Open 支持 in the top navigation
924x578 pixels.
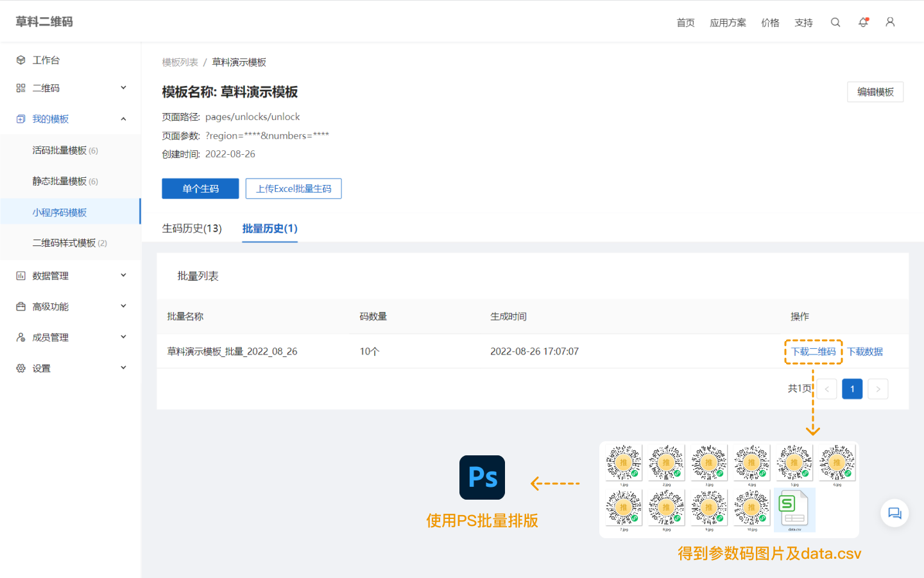(803, 22)
